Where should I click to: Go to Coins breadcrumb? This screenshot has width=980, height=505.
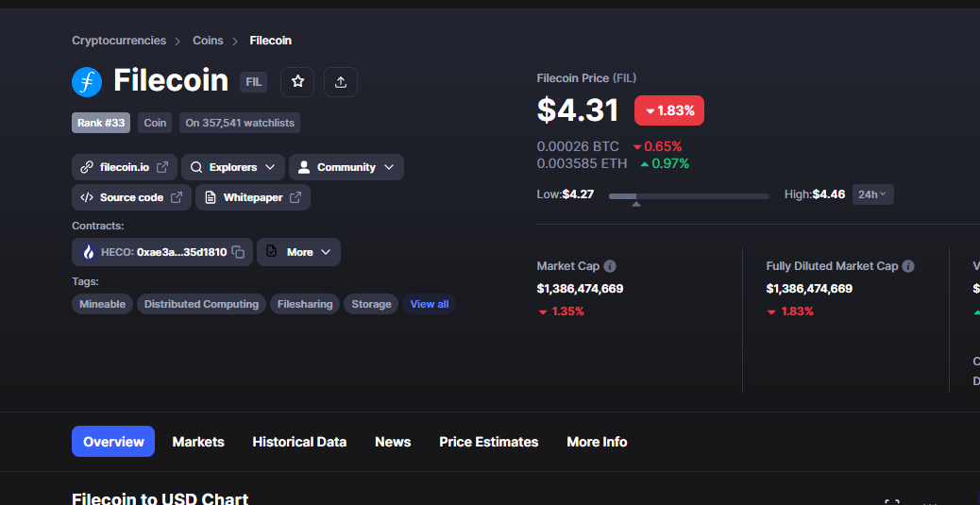(x=208, y=41)
